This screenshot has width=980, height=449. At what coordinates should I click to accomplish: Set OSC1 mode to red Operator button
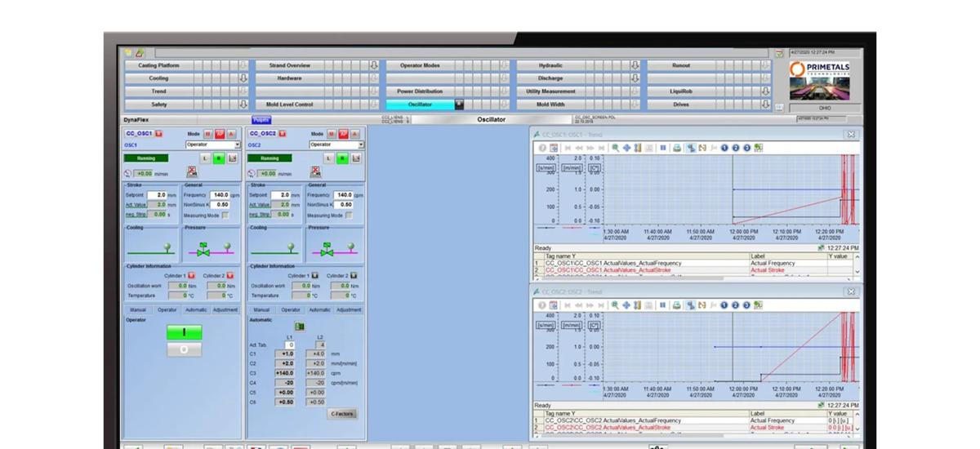pos(220,134)
